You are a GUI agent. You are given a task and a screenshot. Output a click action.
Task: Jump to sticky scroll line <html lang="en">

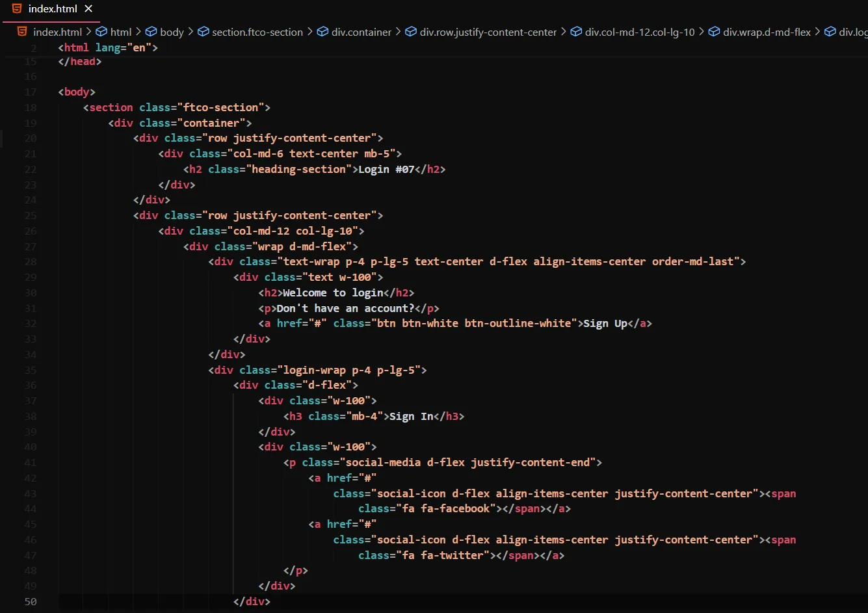tap(108, 48)
